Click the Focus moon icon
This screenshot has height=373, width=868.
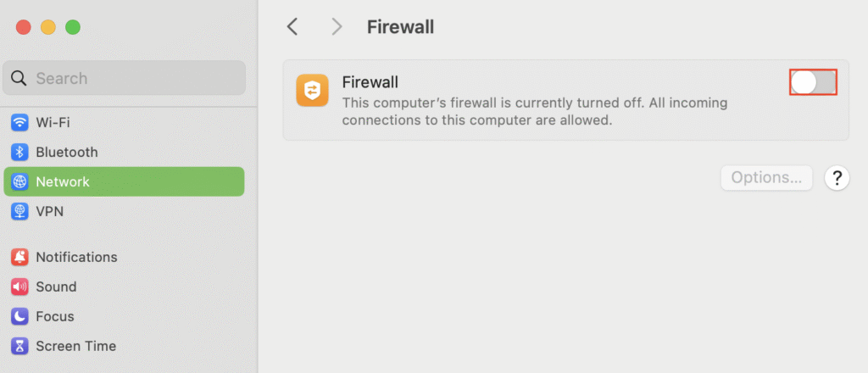(19, 316)
